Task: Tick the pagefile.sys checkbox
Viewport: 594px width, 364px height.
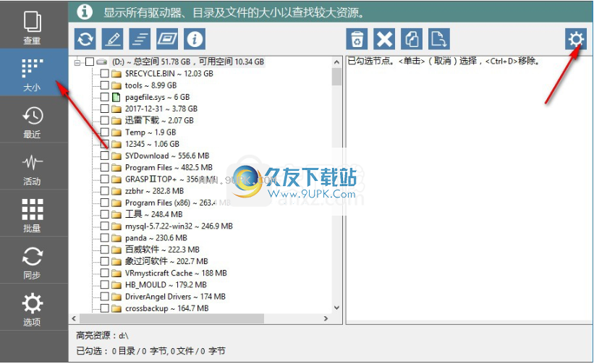Action: point(105,97)
